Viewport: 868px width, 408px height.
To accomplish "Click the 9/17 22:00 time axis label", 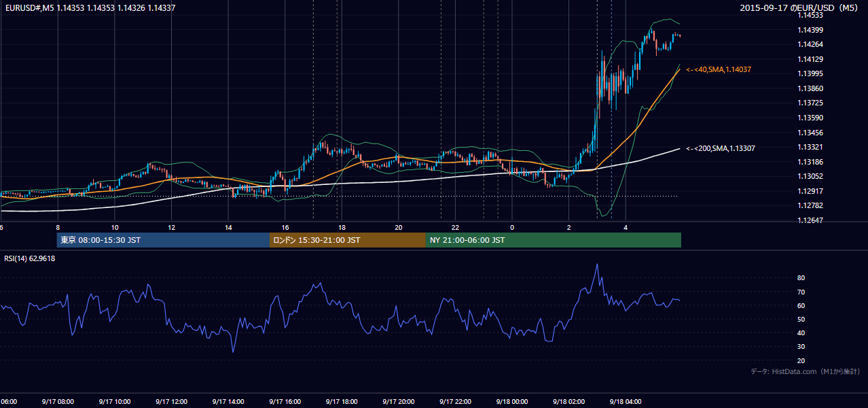I will coord(456,402).
